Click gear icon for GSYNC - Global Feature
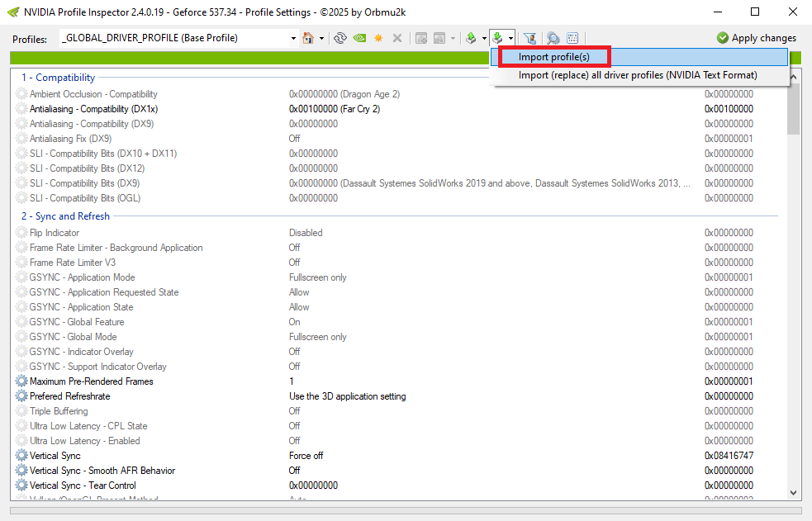Screen dimensions: 812x521 [x=21, y=322]
